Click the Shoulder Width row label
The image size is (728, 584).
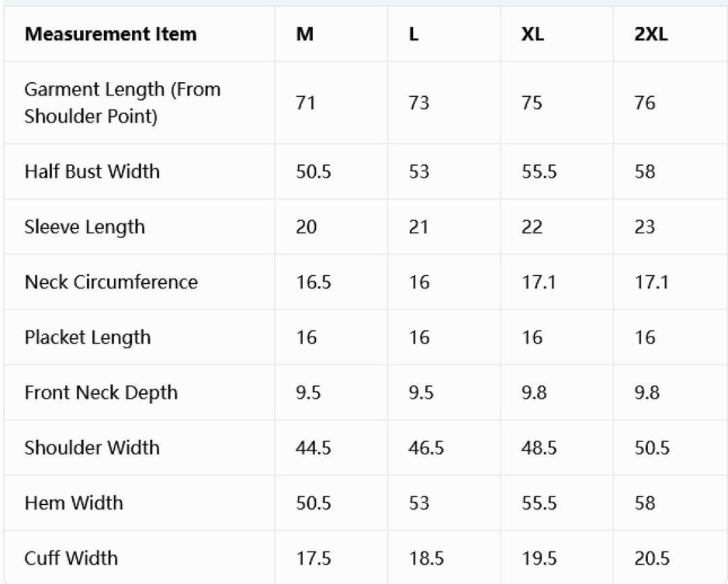(92, 448)
